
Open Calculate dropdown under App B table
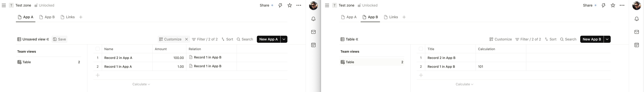click(464, 84)
